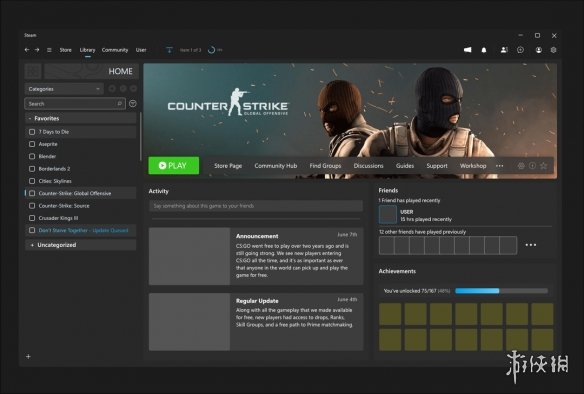
Task: Open the Store Page tab
Action: 228,166
